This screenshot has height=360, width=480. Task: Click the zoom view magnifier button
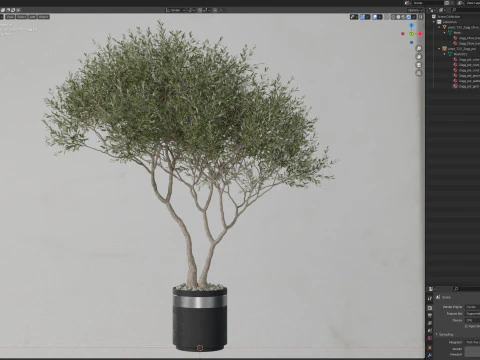tap(419, 48)
